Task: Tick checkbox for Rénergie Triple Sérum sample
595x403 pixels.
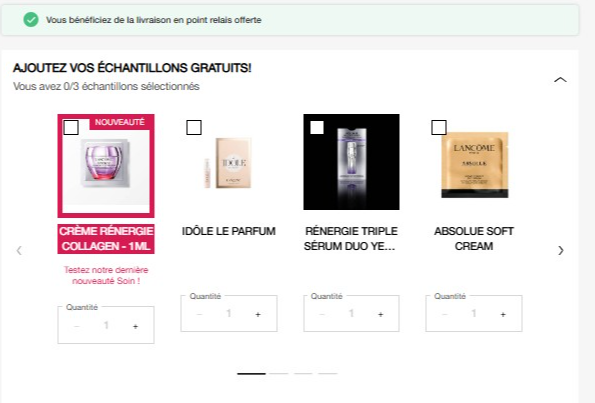Action: tap(317, 128)
